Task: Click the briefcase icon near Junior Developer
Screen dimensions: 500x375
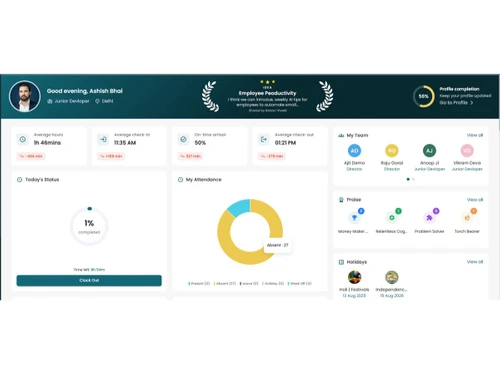Action: point(50,101)
